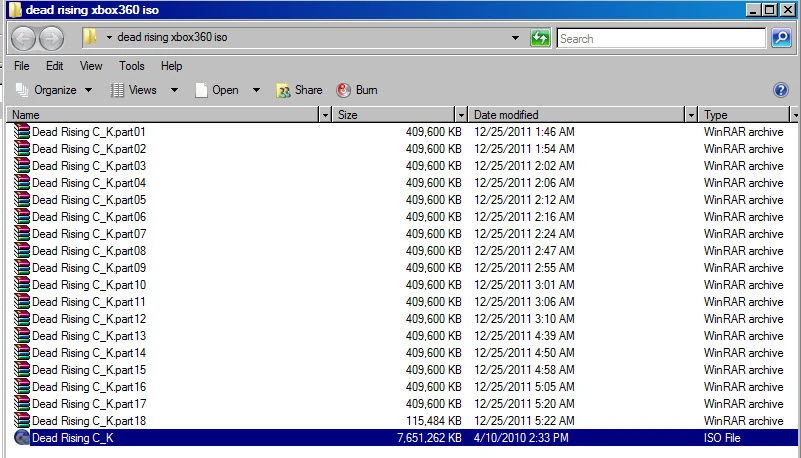
Task: Click the 115,484 KB size value
Action: point(434,421)
